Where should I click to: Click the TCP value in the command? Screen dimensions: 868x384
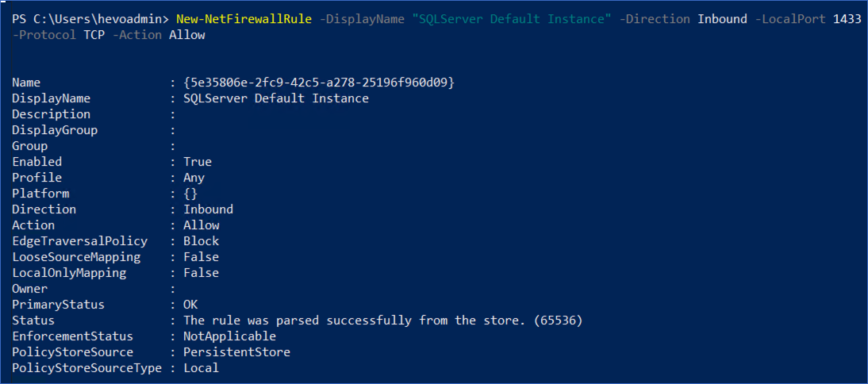94,35
